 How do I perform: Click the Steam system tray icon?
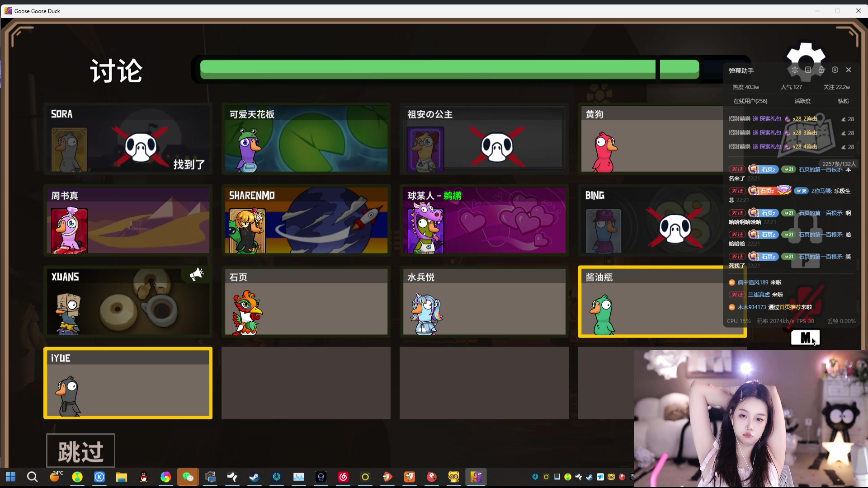(590, 477)
